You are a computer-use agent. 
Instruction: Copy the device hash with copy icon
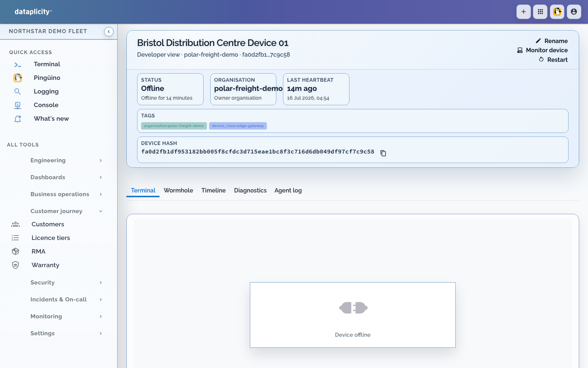(x=383, y=153)
